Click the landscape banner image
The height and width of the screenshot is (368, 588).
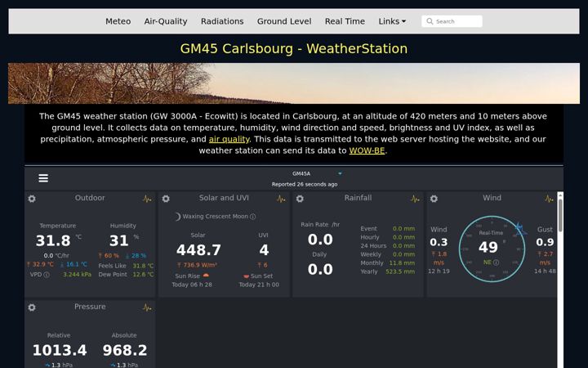294,83
